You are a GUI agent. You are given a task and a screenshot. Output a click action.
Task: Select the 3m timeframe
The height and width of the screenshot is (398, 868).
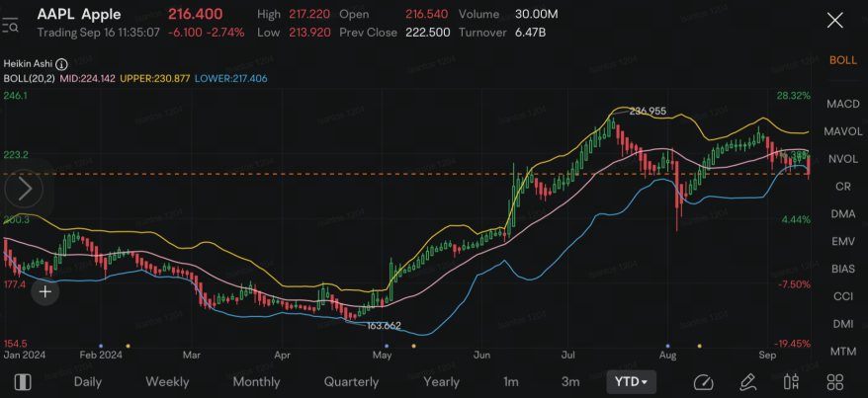click(570, 381)
